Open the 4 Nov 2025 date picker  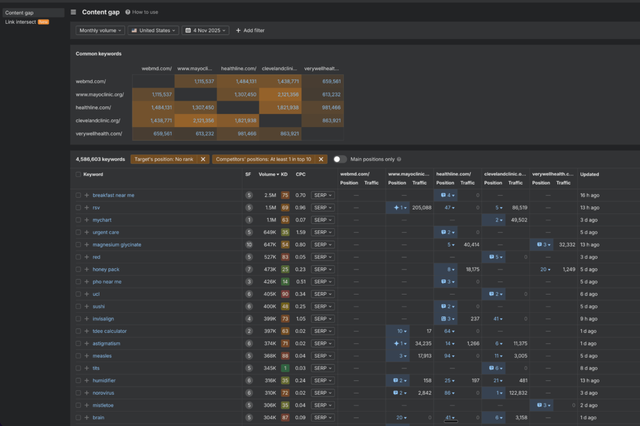click(208, 31)
